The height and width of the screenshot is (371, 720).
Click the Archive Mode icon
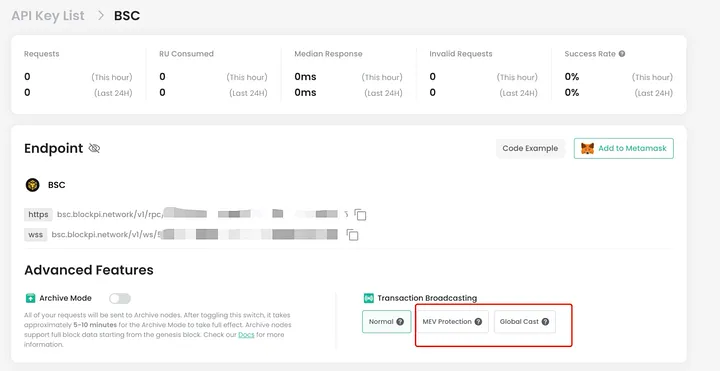click(30, 298)
